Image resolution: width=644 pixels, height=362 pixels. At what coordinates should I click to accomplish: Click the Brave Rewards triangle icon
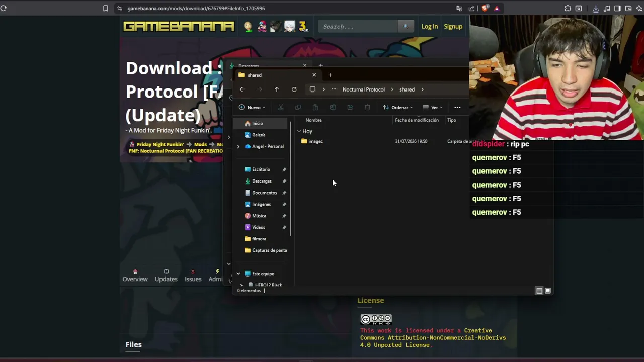click(x=497, y=8)
